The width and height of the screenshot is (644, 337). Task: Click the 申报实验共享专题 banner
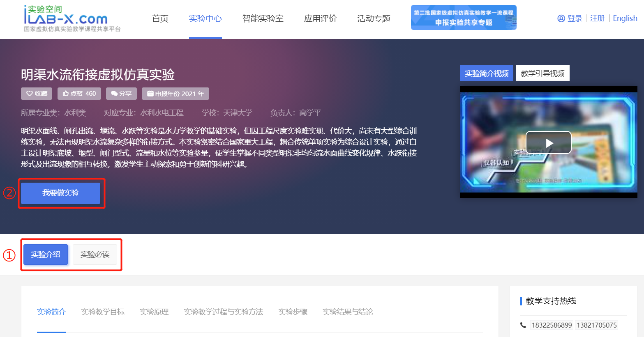464,18
